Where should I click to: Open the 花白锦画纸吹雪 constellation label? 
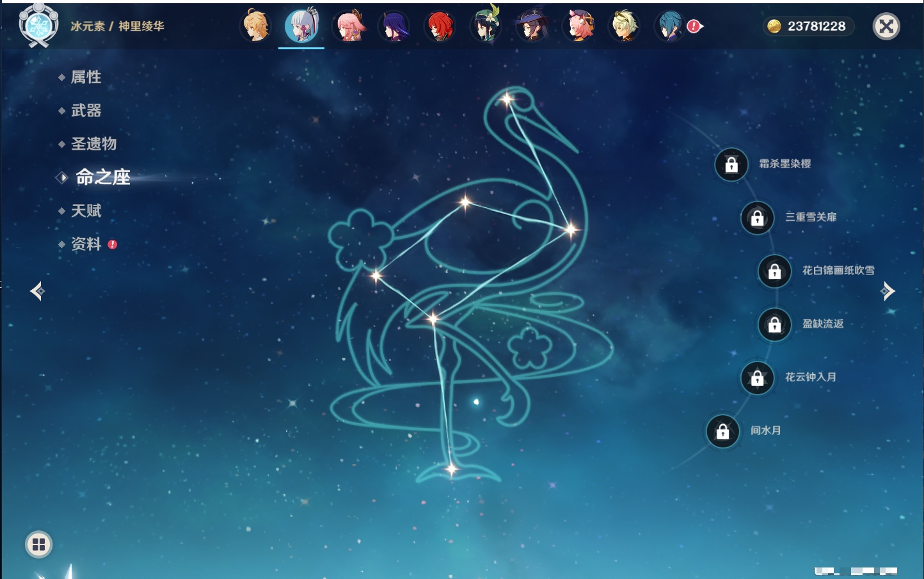pyautogui.click(x=838, y=271)
